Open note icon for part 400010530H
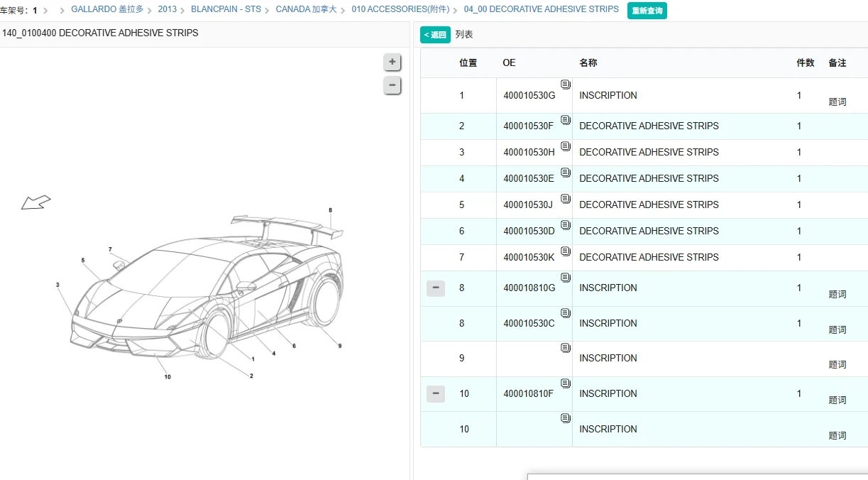 coord(566,146)
